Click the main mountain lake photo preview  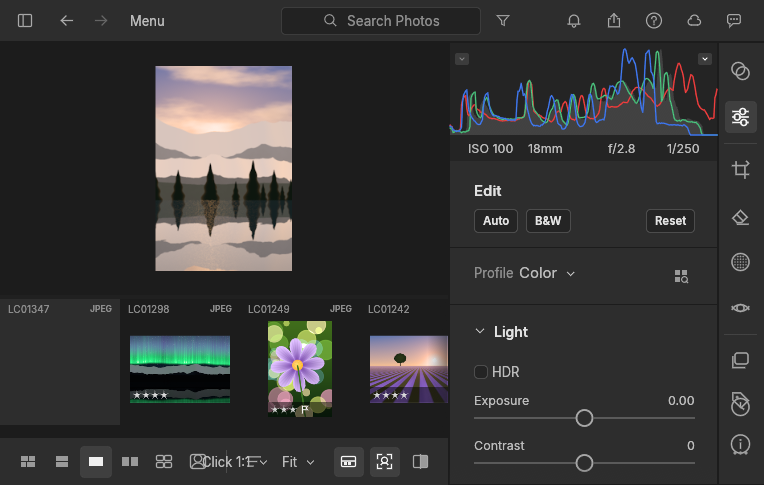(x=224, y=168)
